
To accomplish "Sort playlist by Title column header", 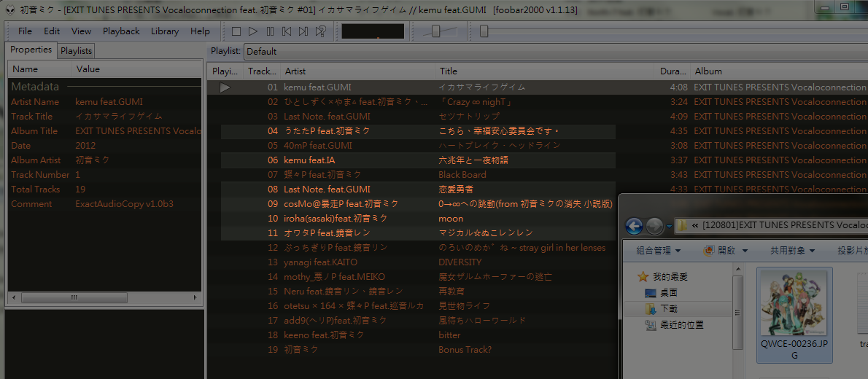I will [544, 71].
